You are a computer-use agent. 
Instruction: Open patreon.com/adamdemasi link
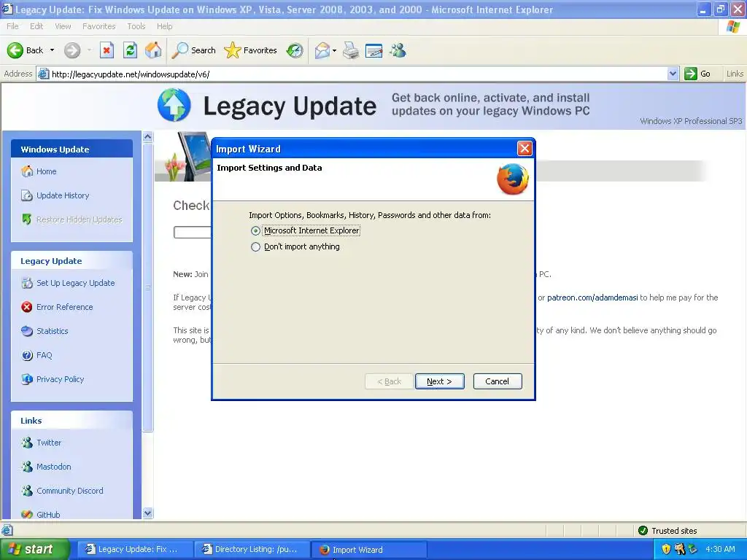[x=592, y=297]
